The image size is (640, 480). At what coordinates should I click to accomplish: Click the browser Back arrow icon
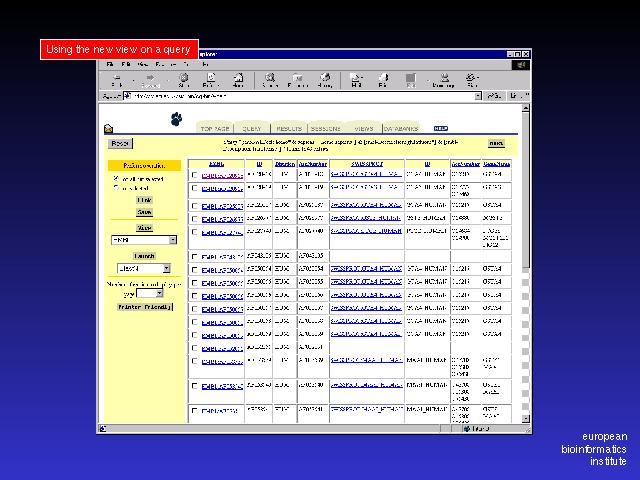coord(117,78)
